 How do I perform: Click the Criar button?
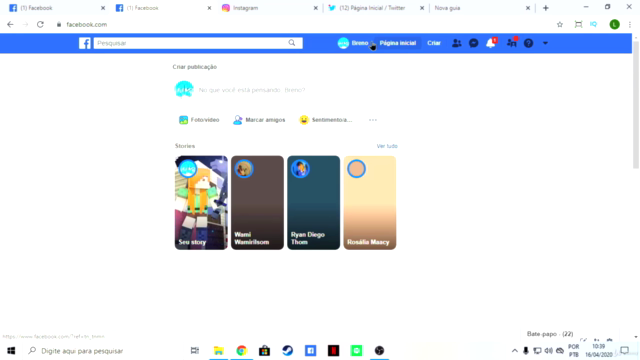click(434, 43)
